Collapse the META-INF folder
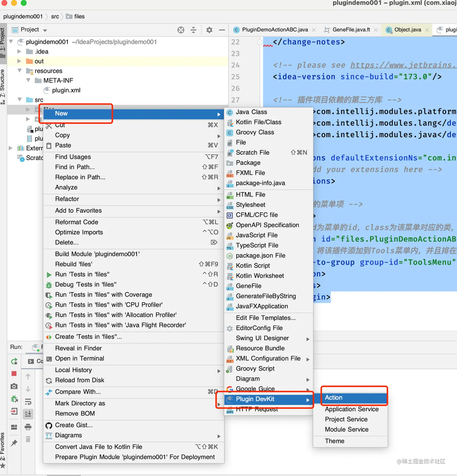 click(28, 80)
